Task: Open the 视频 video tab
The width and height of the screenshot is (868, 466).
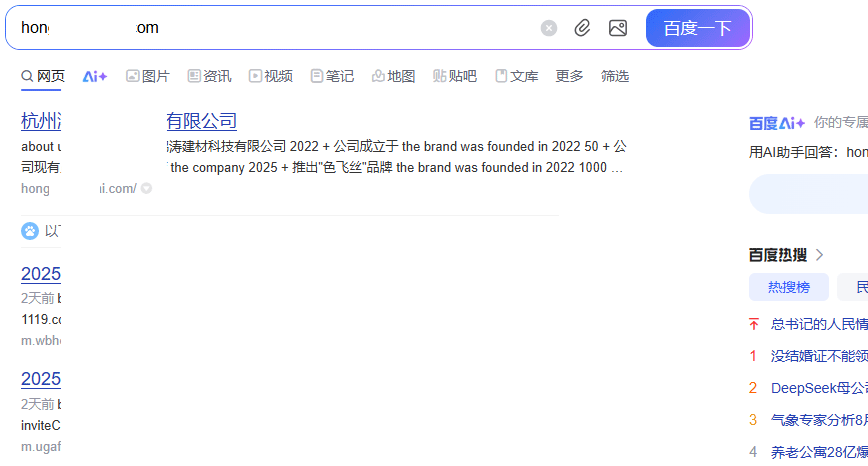Action: coord(271,76)
